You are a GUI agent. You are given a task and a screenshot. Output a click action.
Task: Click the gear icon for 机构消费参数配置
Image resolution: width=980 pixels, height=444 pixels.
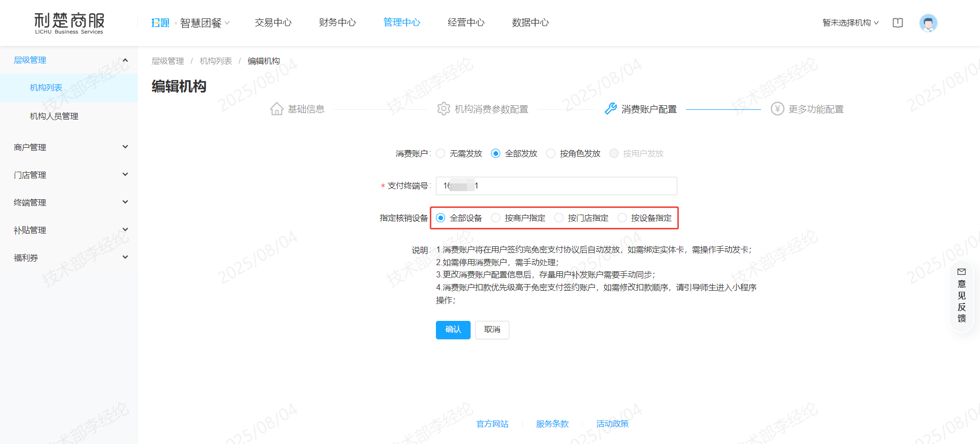[444, 109]
